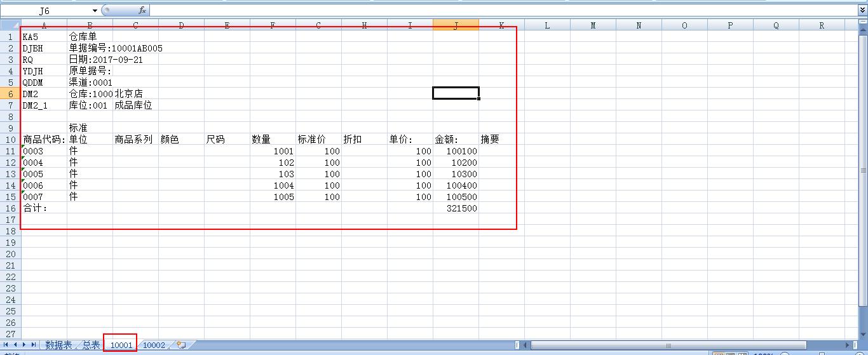Click the 摘要 header cell
Viewport: 868px width, 355px height.
point(501,139)
